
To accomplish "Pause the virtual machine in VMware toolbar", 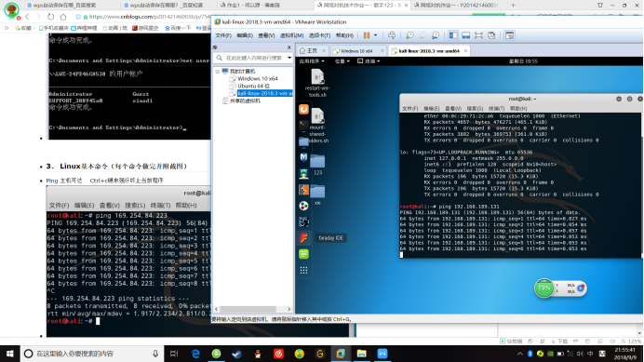I will tap(367, 35).
